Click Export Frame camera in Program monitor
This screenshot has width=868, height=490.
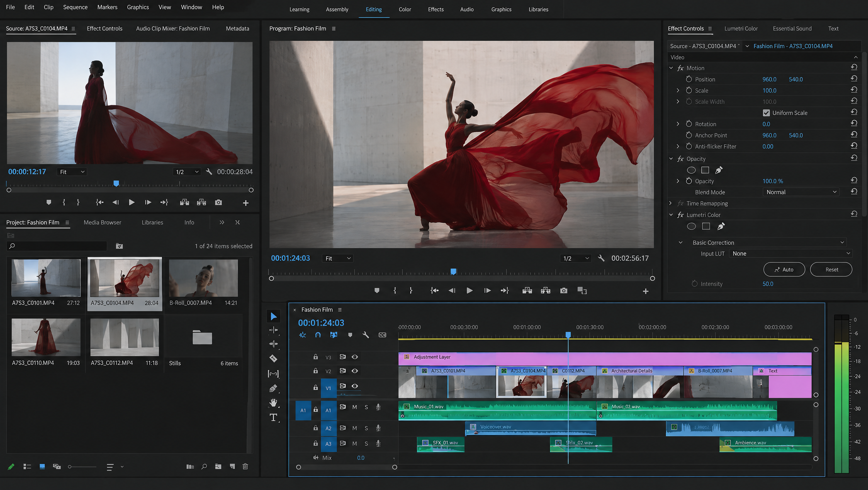point(564,291)
